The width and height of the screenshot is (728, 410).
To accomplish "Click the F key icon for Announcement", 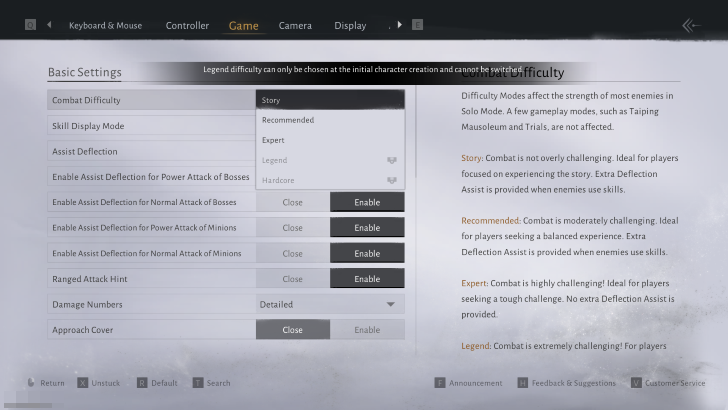I will pyautogui.click(x=440, y=383).
